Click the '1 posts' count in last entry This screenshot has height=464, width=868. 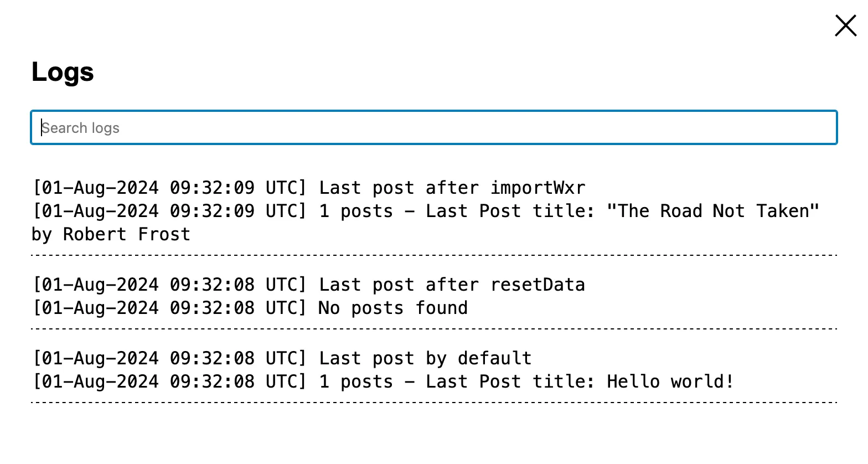356,381
